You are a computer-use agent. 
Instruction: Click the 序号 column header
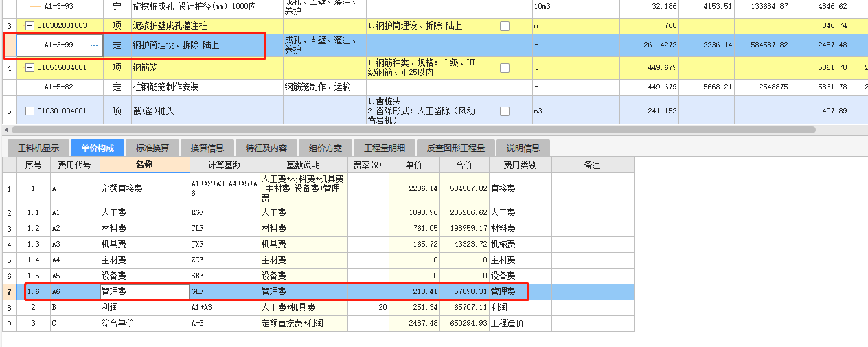(x=34, y=165)
